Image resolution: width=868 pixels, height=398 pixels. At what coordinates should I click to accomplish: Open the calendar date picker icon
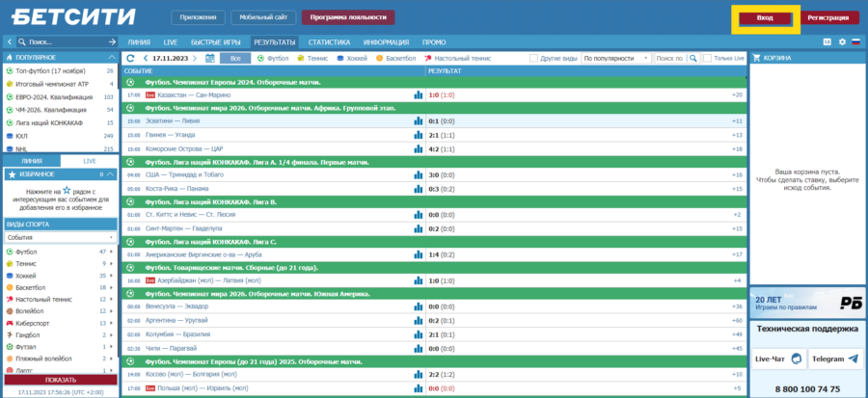[x=210, y=58]
